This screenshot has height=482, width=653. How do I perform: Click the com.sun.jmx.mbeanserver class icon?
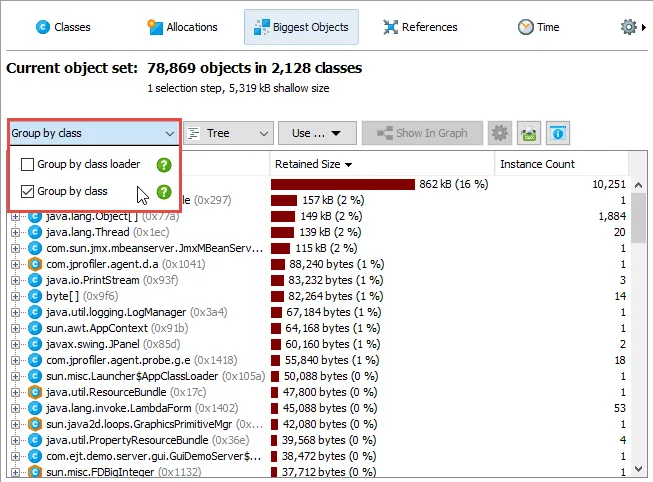pyautogui.click(x=35, y=248)
